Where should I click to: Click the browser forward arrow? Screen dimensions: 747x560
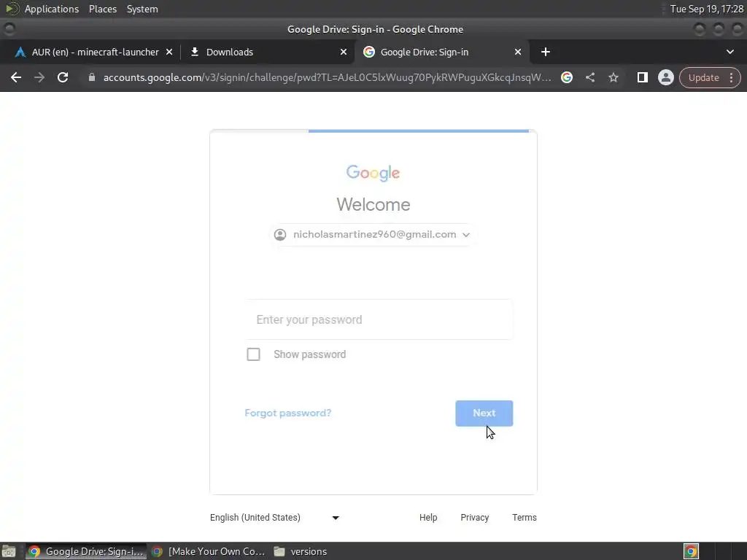39,77
